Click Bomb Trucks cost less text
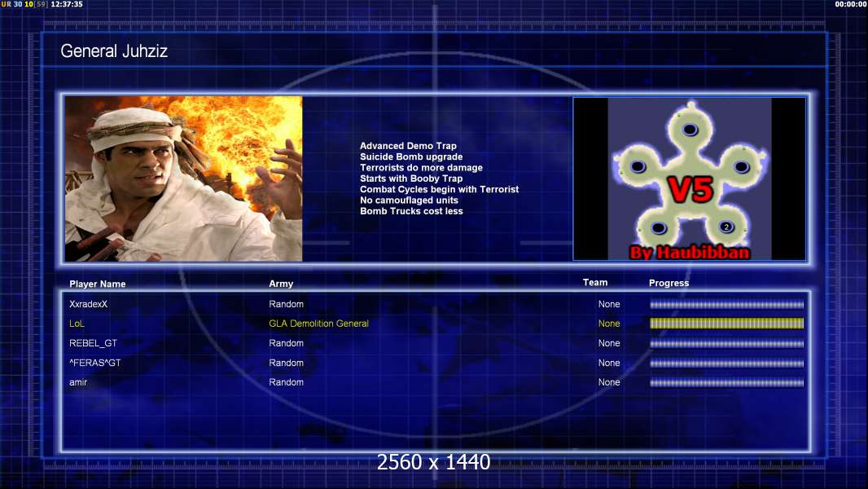This screenshot has width=868, height=489. [x=411, y=211]
